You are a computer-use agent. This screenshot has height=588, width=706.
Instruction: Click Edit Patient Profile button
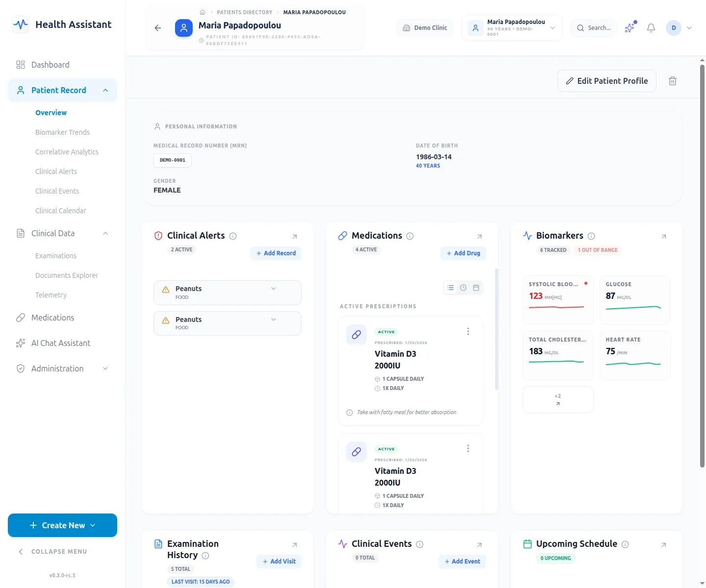click(607, 81)
